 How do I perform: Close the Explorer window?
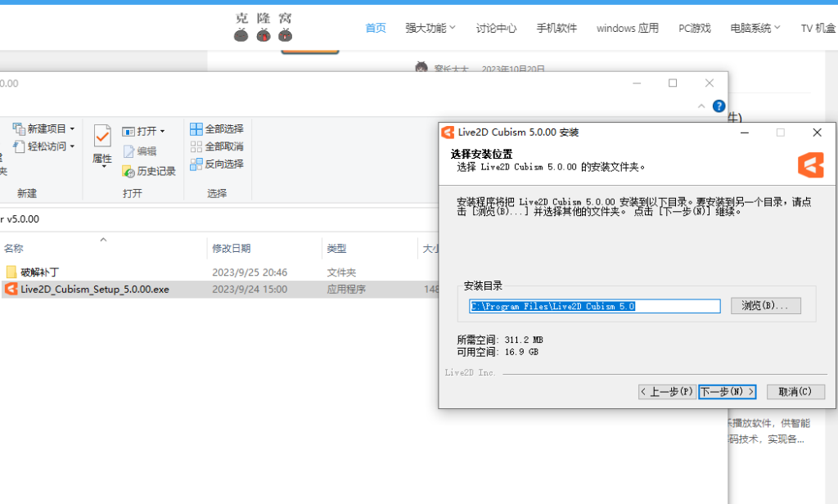click(710, 83)
